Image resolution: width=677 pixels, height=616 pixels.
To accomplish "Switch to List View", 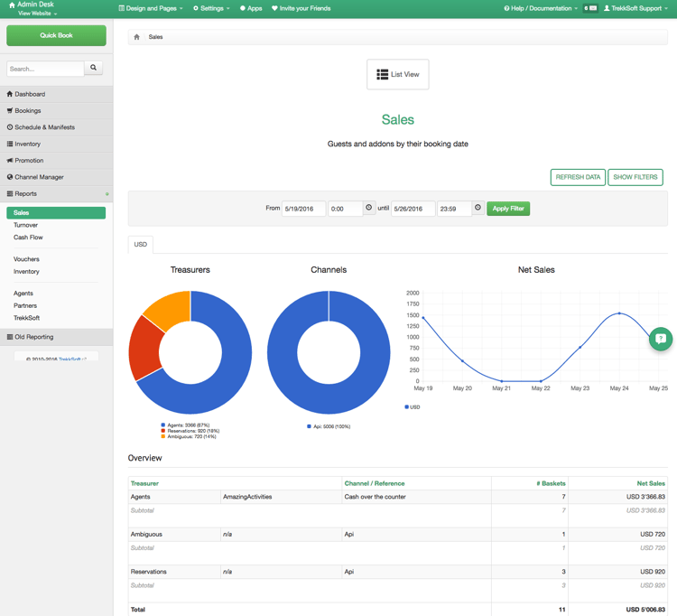I will 398,75.
